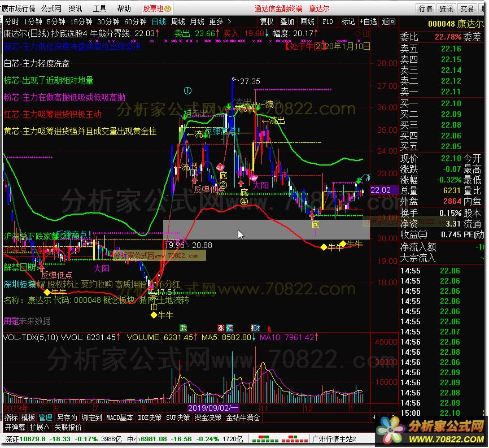
Task: Select the 模板 template tab
Action: (28, 417)
